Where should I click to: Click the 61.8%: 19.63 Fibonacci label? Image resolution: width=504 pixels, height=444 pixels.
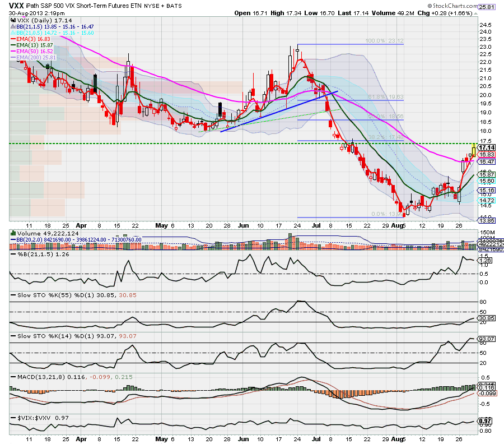[x=386, y=97]
